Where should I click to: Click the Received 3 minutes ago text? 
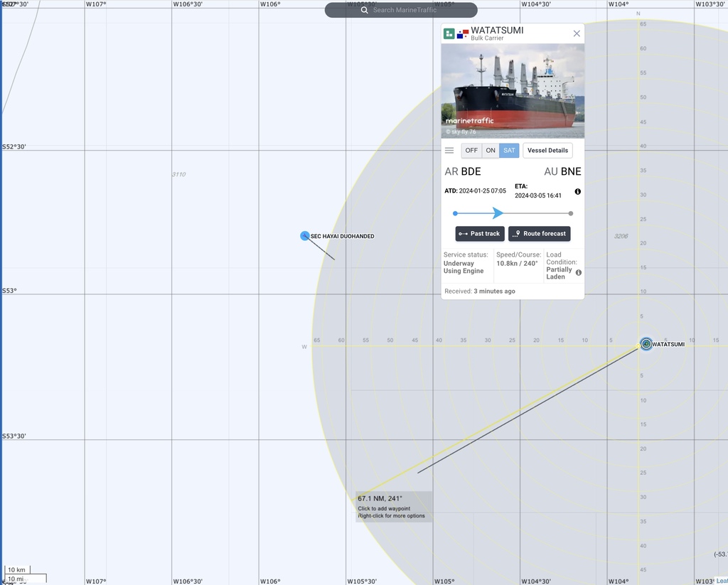pyautogui.click(x=480, y=291)
